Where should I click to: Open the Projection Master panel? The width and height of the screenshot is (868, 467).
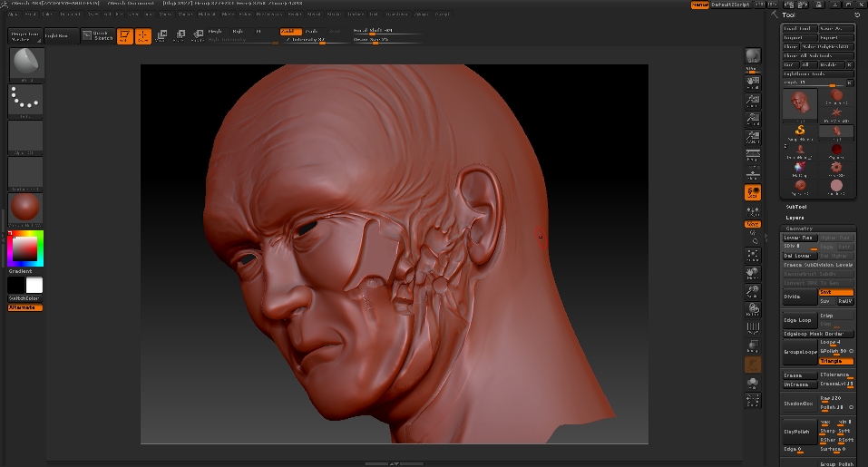(24, 36)
